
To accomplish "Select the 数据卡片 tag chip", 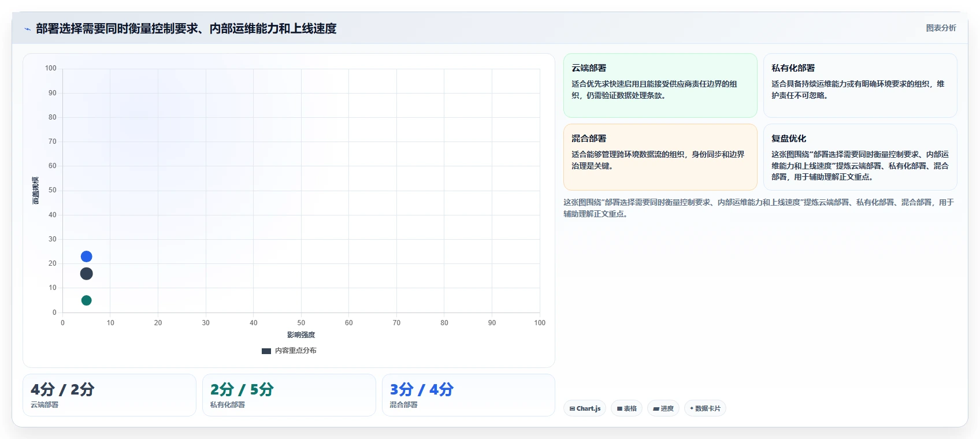I will click(x=705, y=408).
